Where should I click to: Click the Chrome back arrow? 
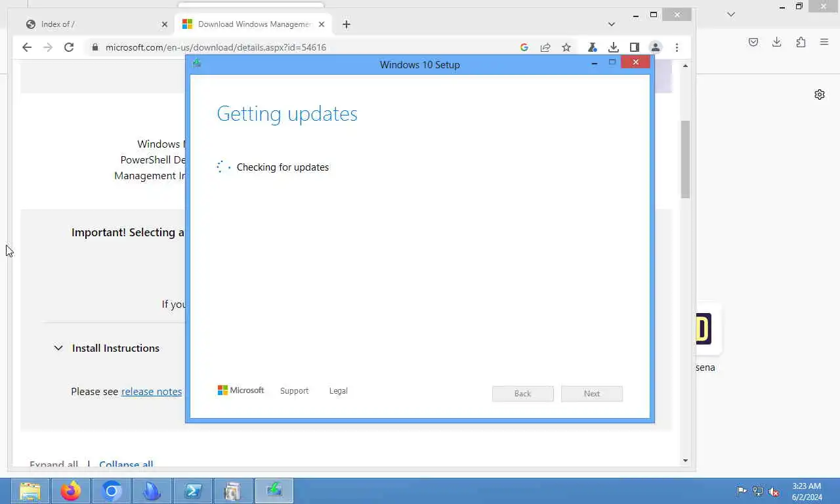pyautogui.click(x=27, y=47)
